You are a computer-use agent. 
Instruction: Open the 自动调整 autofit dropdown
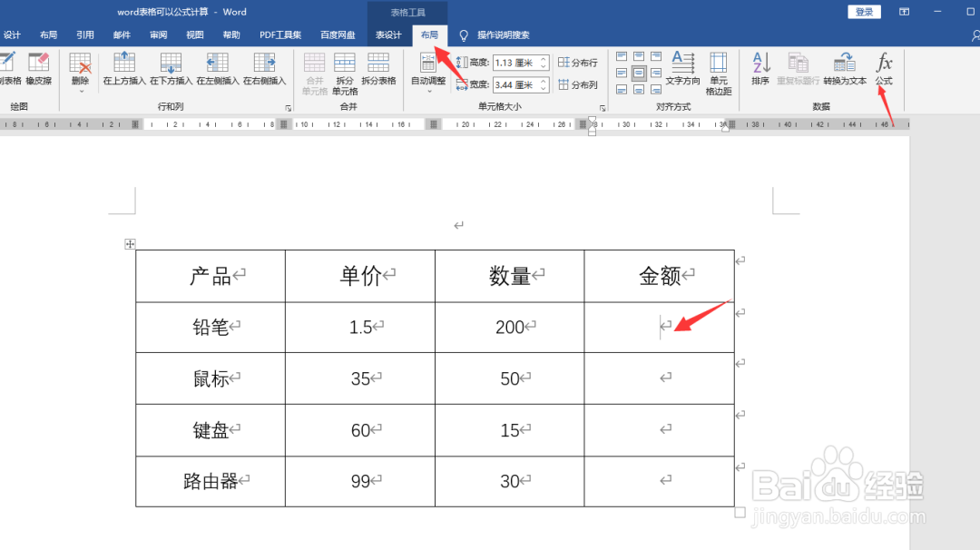coord(428,74)
